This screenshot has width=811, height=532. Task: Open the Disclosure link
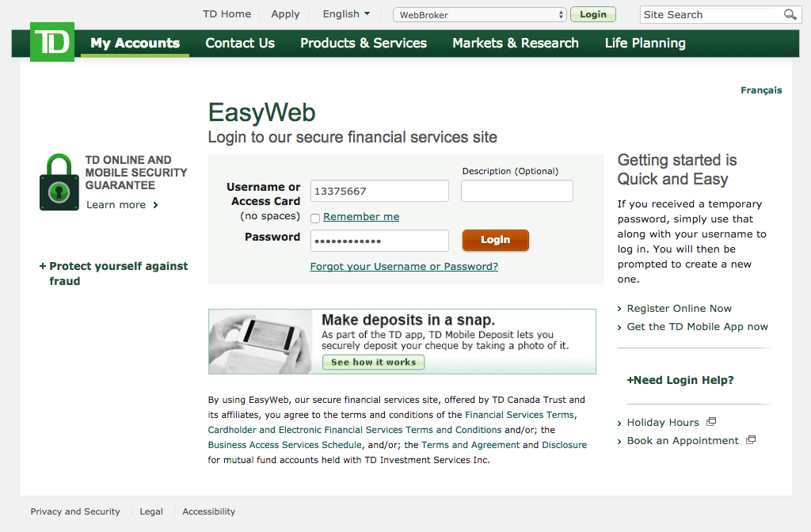pos(564,445)
